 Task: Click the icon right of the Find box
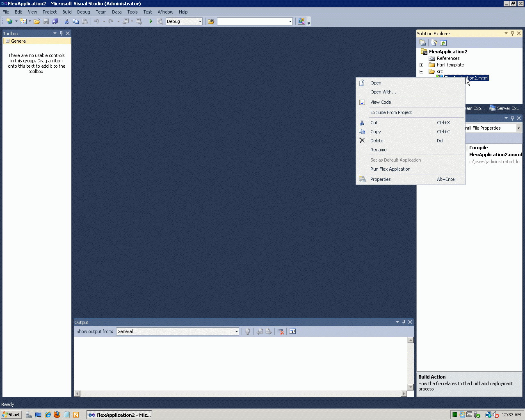click(x=301, y=21)
